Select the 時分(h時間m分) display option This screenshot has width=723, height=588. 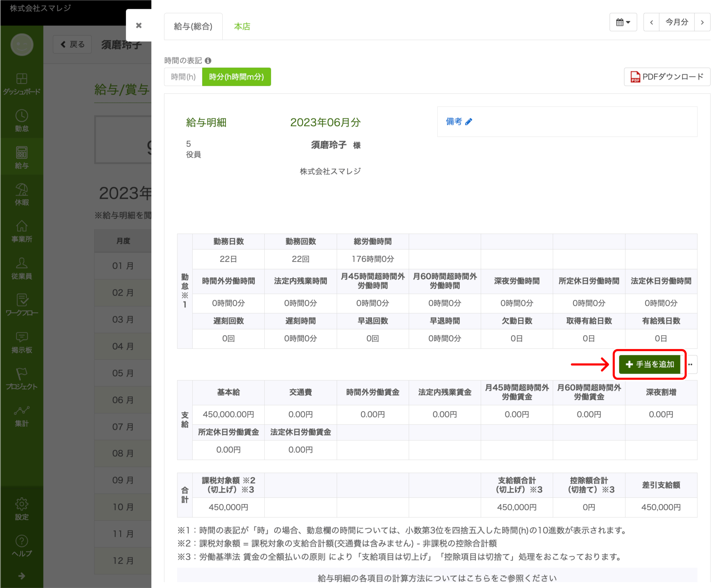pyautogui.click(x=237, y=77)
